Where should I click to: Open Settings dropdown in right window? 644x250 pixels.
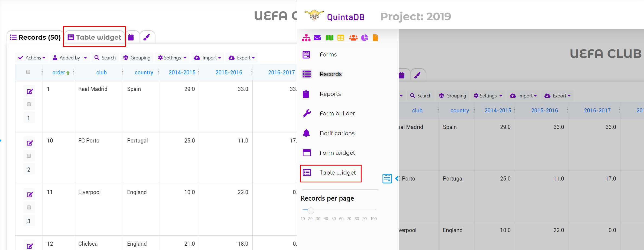488,96
